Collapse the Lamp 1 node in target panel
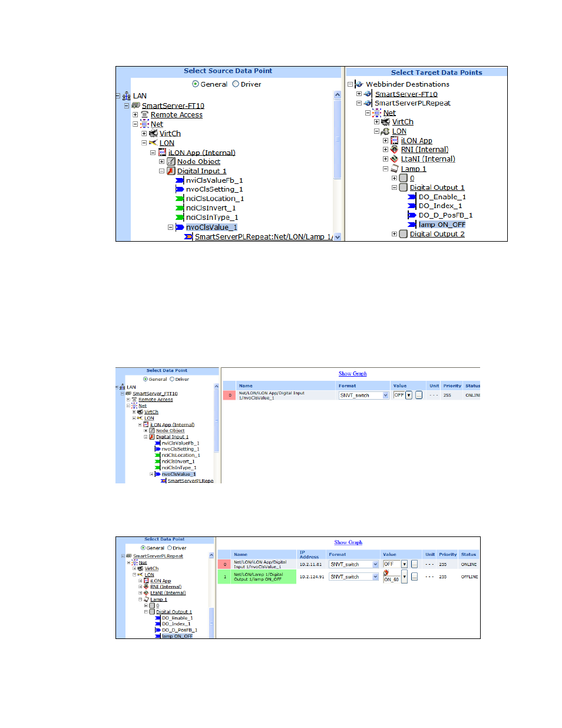Screen dimensions: 562x728 (385, 169)
